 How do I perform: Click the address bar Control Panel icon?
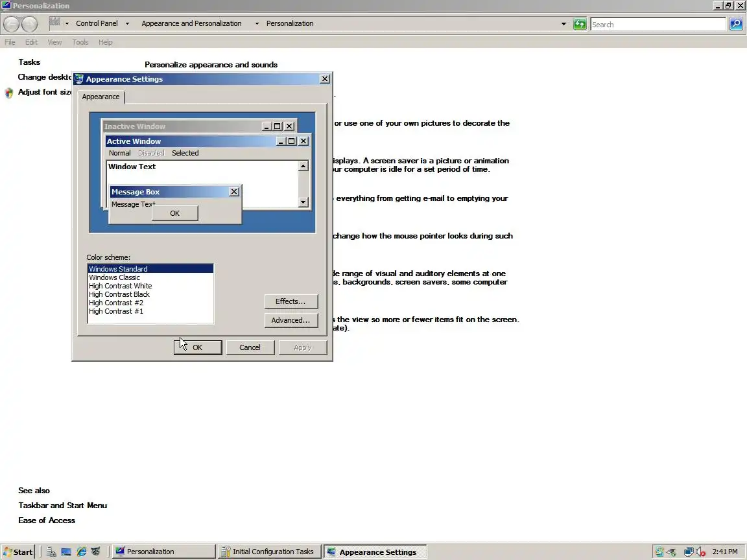pyautogui.click(x=54, y=22)
